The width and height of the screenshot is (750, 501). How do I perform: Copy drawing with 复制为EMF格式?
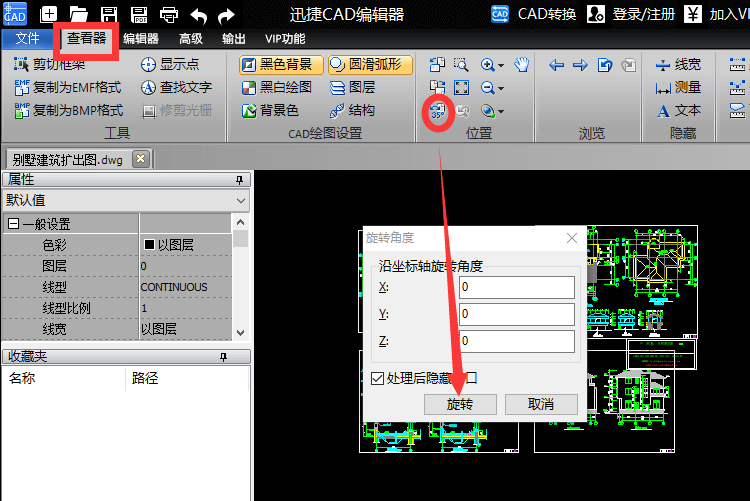(68, 87)
